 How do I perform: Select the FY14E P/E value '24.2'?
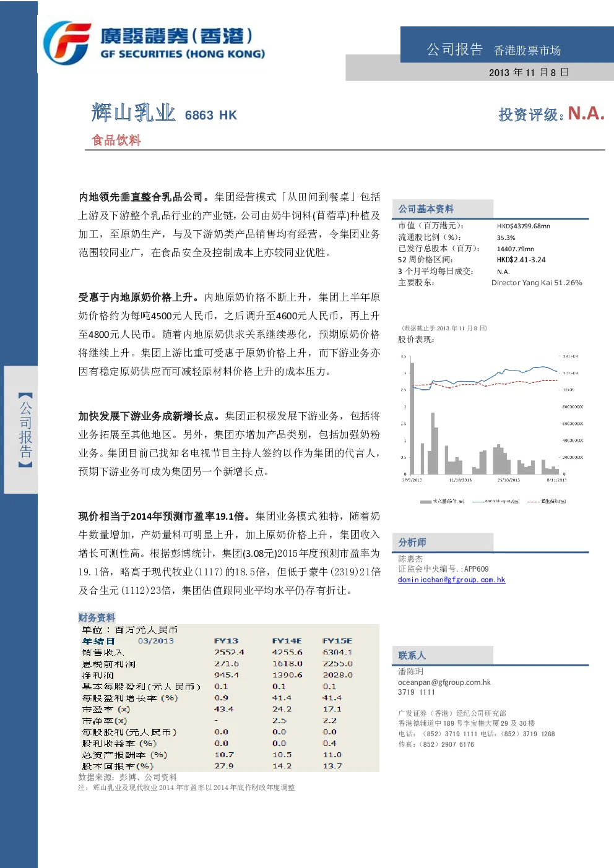(282, 709)
